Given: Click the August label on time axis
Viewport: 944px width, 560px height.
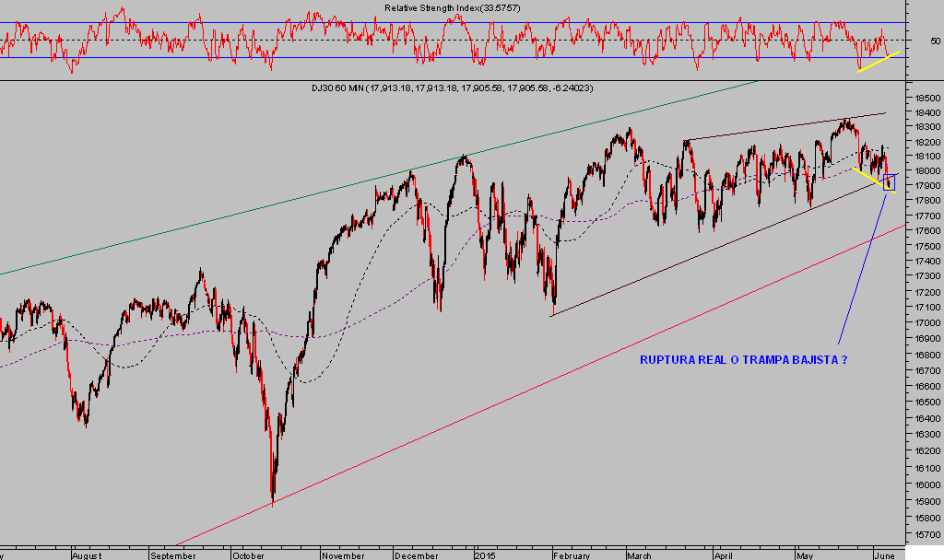Looking at the screenshot, I should click(x=85, y=555).
